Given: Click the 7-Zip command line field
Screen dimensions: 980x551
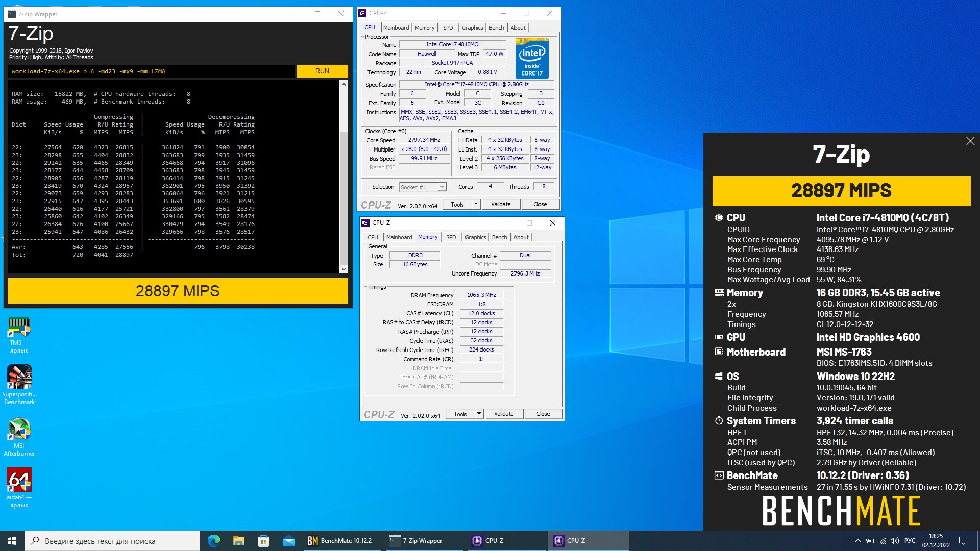Looking at the screenshot, I should click(x=152, y=71).
